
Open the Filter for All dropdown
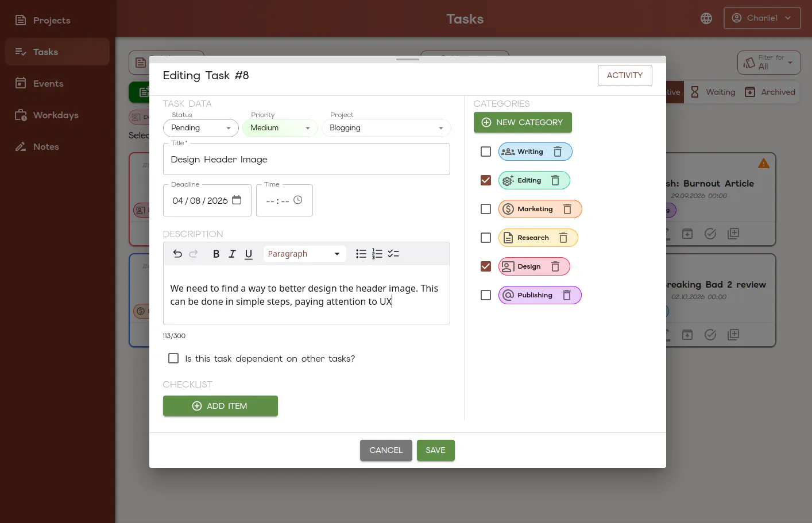(x=769, y=63)
